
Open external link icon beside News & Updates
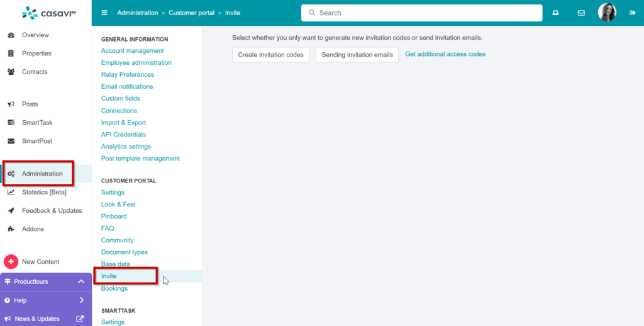tap(80, 319)
